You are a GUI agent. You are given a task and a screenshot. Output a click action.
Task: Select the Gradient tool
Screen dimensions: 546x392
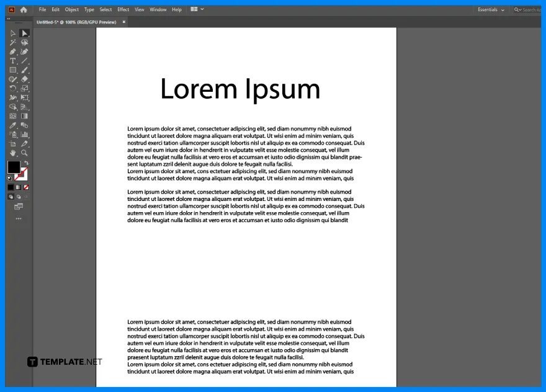[x=24, y=116]
